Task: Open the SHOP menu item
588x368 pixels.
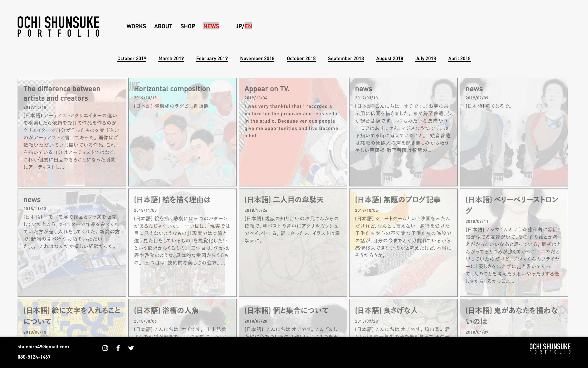Action: tap(188, 26)
